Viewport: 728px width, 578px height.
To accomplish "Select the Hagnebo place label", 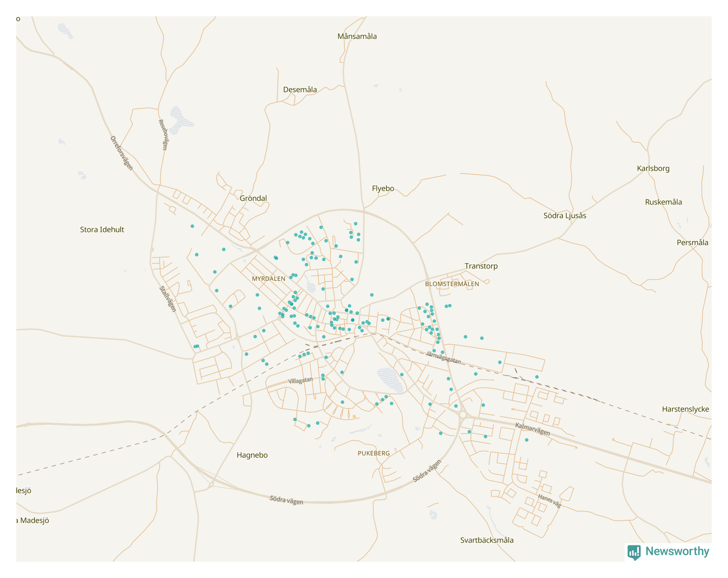I will [252, 455].
